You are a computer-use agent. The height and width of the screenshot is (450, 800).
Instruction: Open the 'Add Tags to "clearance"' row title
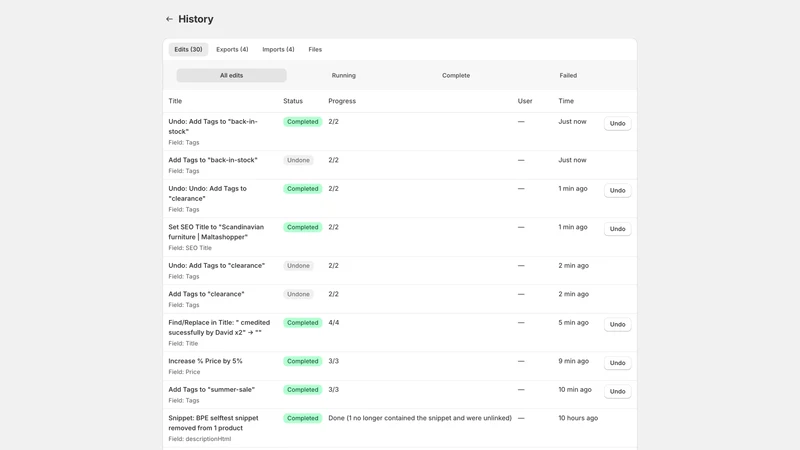(x=206, y=294)
